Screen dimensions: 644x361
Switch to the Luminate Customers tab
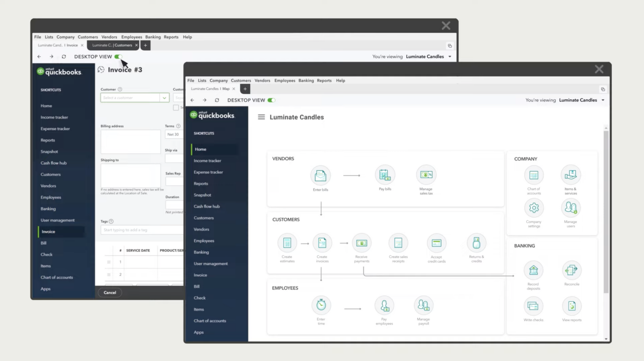point(114,45)
